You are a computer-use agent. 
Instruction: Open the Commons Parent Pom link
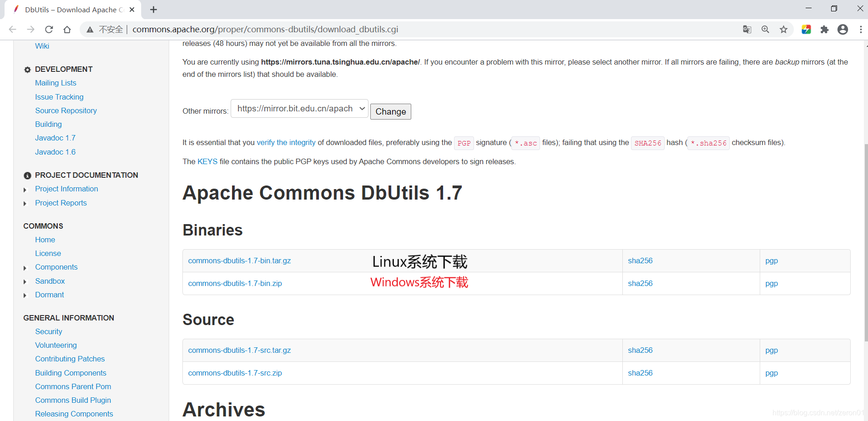coord(73,386)
